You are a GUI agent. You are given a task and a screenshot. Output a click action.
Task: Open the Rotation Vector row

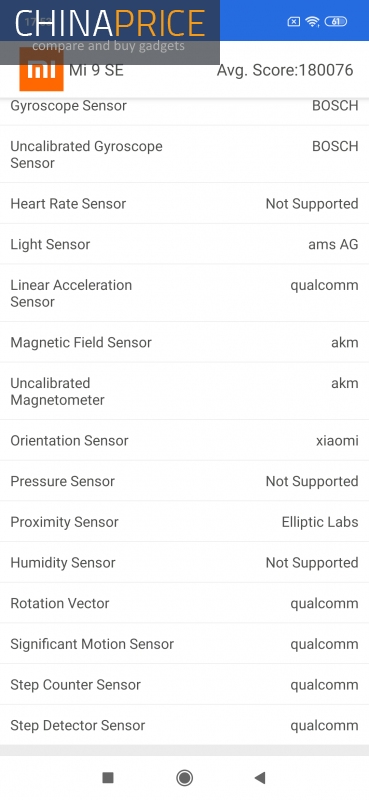coord(184,603)
